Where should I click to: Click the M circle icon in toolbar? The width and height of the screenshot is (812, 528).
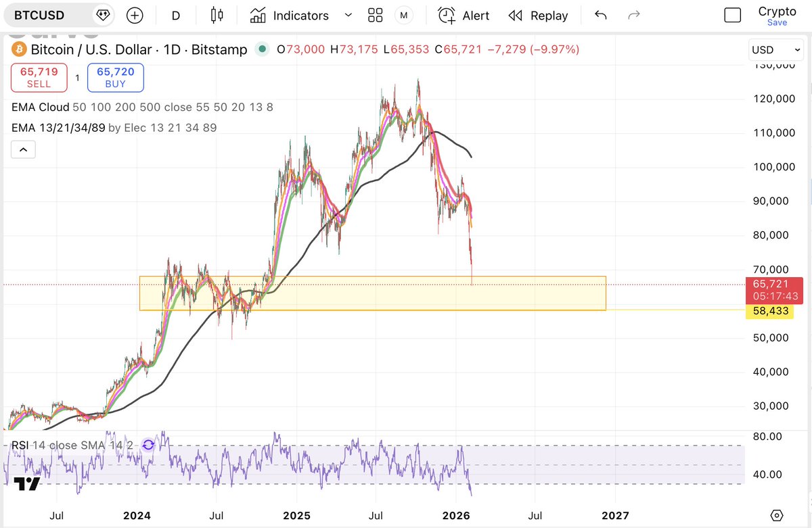404,15
